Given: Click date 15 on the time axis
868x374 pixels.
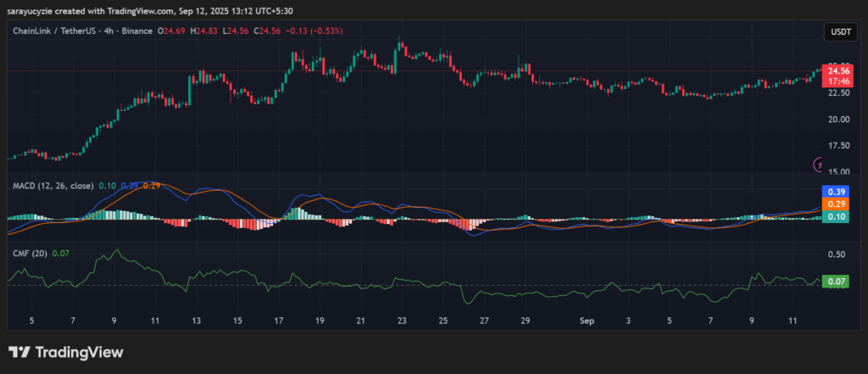Looking at the screenshot, I should click(x=237, y=321).
